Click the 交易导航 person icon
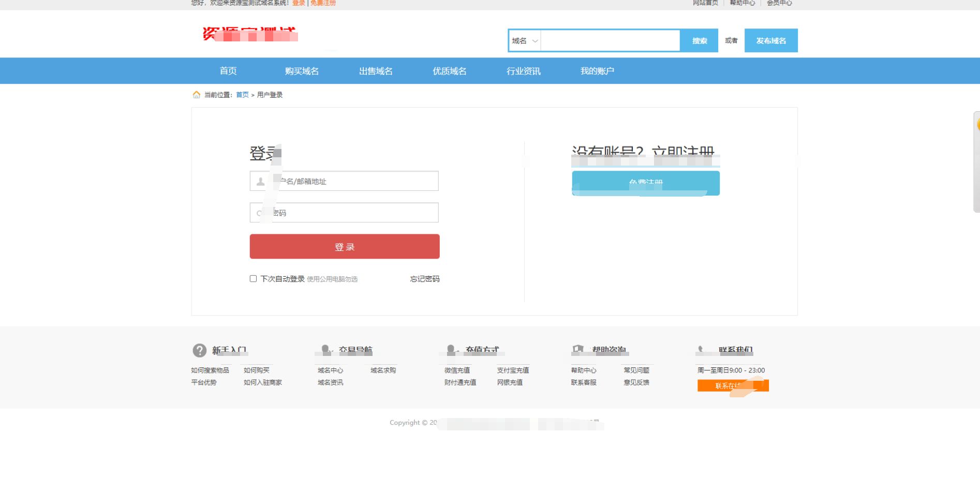The image size is (980, 477). point(325,350)
